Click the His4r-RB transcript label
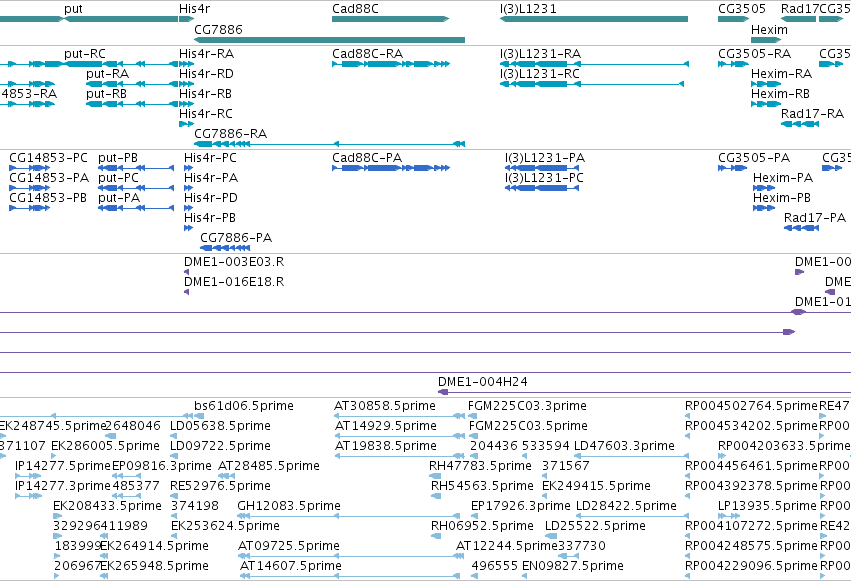 point(205,94)
